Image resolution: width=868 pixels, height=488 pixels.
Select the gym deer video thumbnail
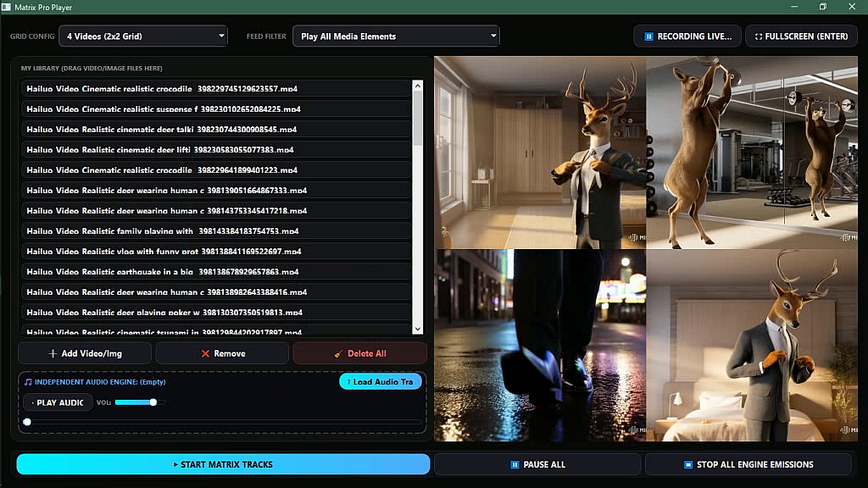point(752,152)
